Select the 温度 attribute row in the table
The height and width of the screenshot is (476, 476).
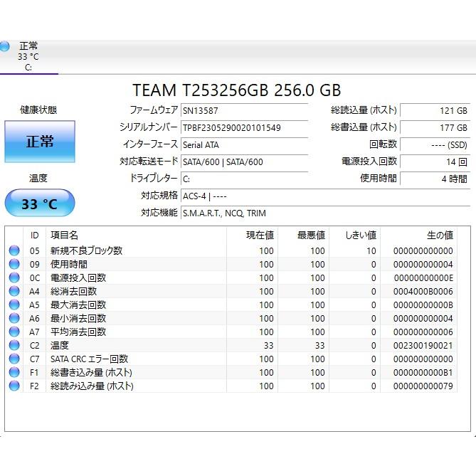click(232, 345)
